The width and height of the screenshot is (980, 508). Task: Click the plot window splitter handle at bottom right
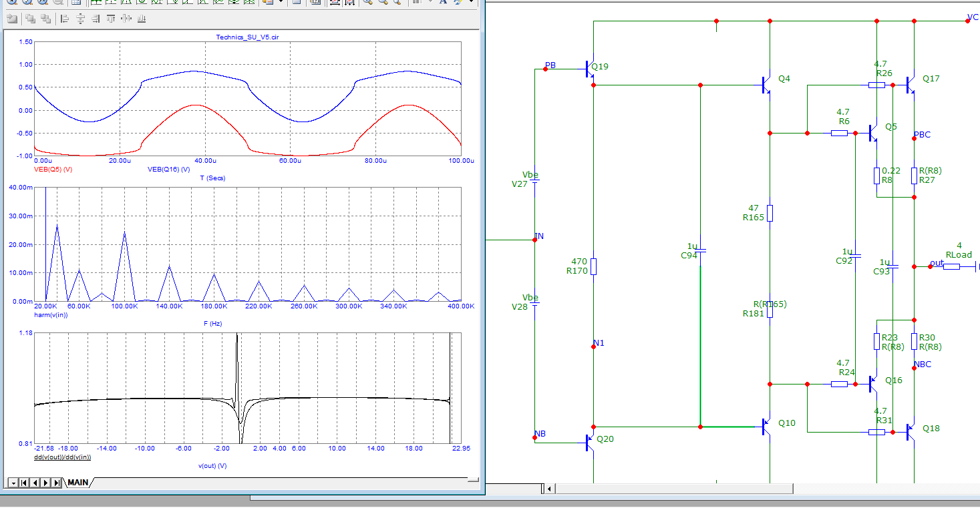[x=474, y=480]
